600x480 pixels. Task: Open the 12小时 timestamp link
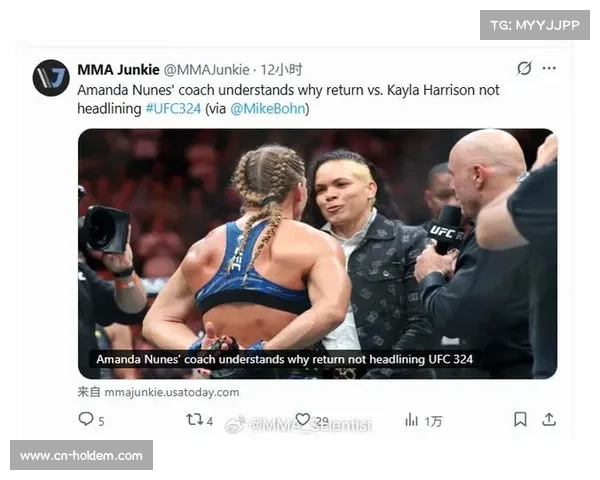[x=281, y=70]
